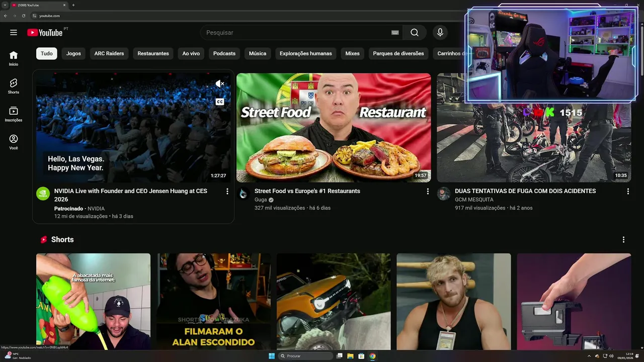Choose the Ao vivo chip
644x362 pixels.
click(x=191, y=53)
